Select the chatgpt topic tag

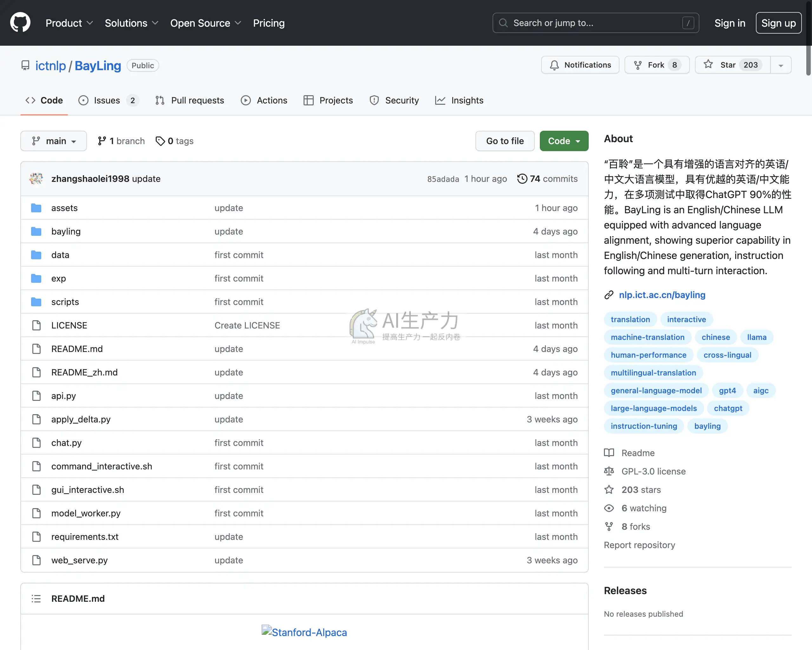point(728,408)
